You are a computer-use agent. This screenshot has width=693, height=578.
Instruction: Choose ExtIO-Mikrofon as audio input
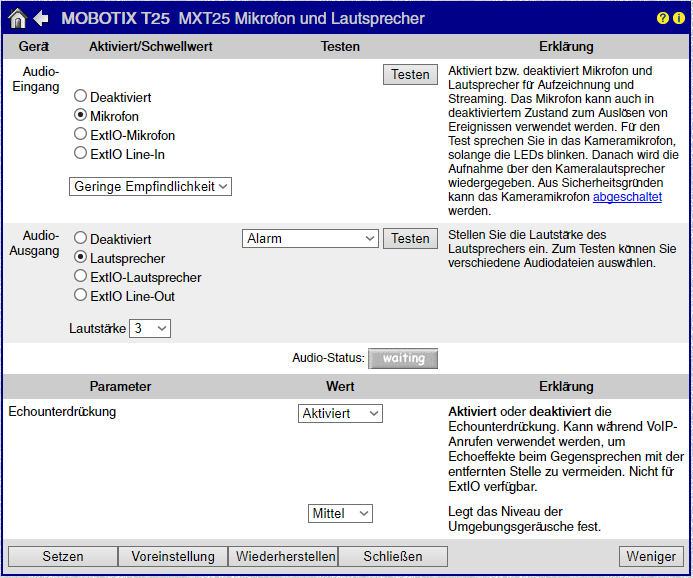point(80,134)
